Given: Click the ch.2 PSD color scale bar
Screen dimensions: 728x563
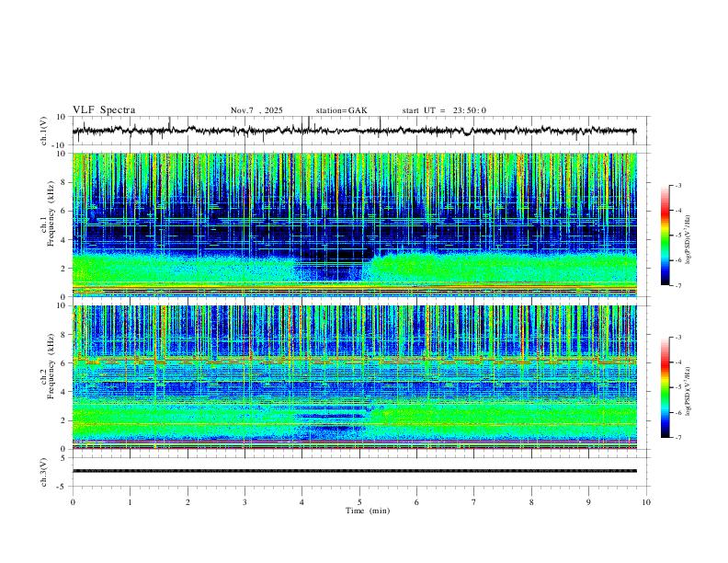Looking at the screenshot, I should [665, 387].
